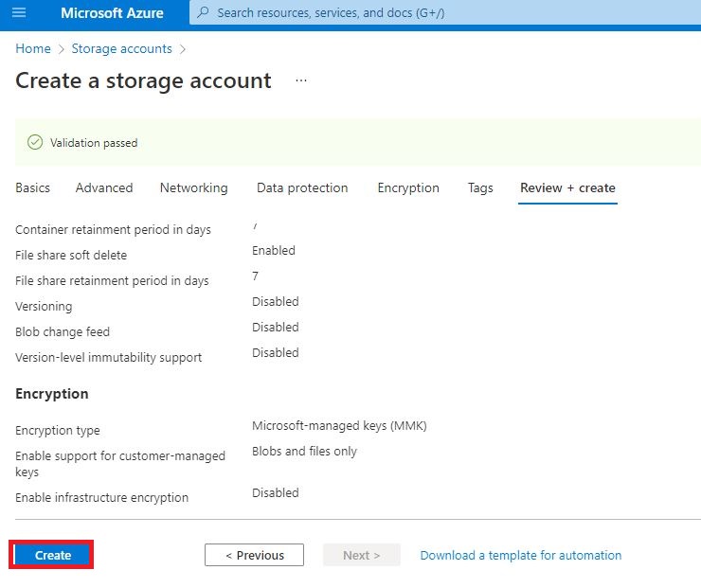The image size is (701, 588).
Task: Open the portal hamburger menu
Action: click(19, 13)
